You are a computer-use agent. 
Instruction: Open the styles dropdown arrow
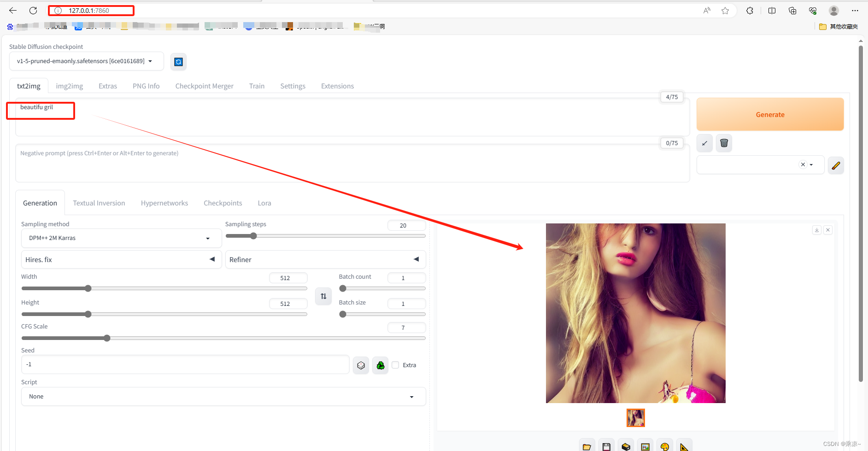811,164
